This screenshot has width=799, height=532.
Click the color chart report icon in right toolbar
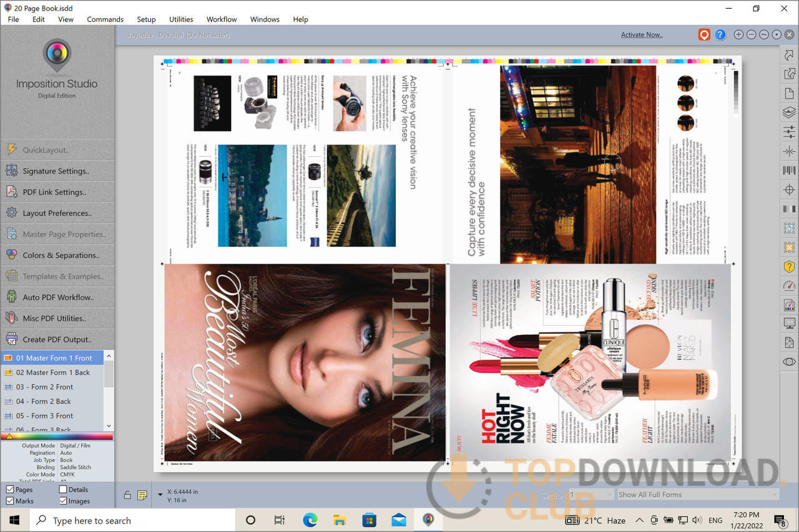pos(789,305)
